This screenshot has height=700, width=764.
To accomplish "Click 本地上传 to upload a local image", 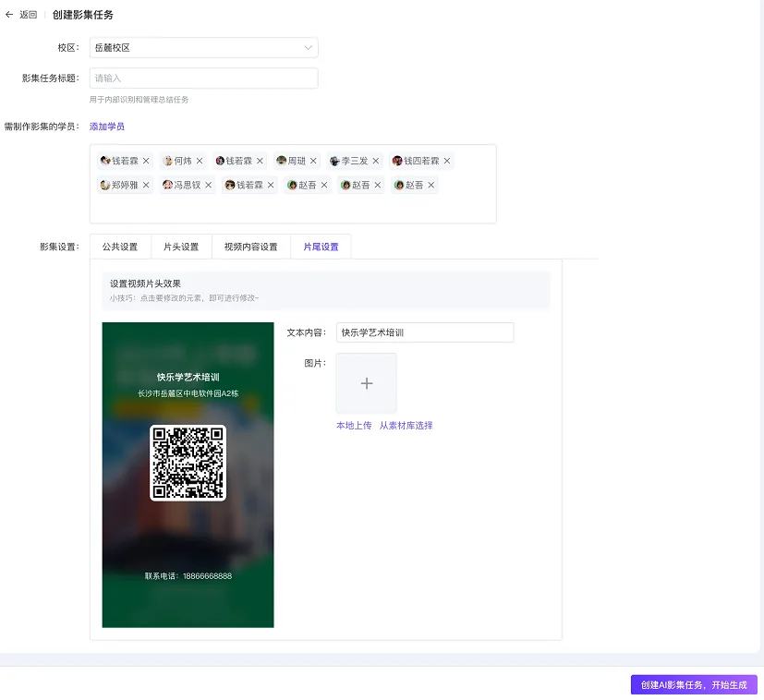I will point(354,425).
